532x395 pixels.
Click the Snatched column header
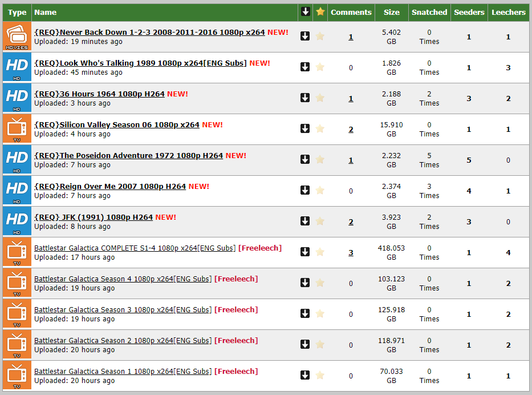point(429,12)
